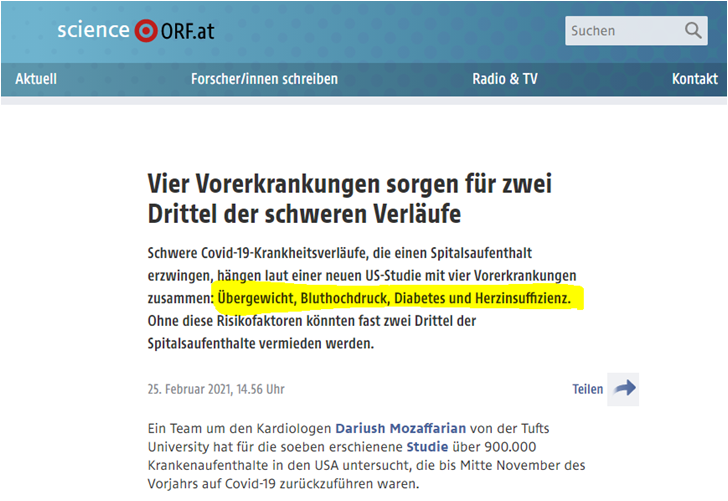Click text 'Krankenaufenthalte in den USA untersucht'
This screenshot has width=728, height=501.
(x=278, y=465)
